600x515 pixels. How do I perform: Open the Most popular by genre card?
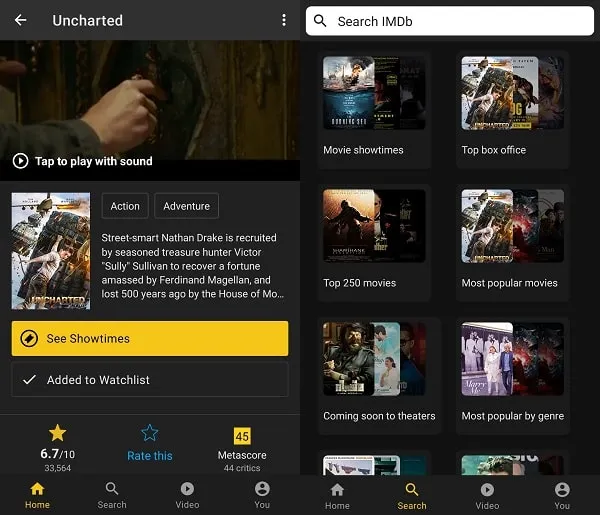[512, 376]
